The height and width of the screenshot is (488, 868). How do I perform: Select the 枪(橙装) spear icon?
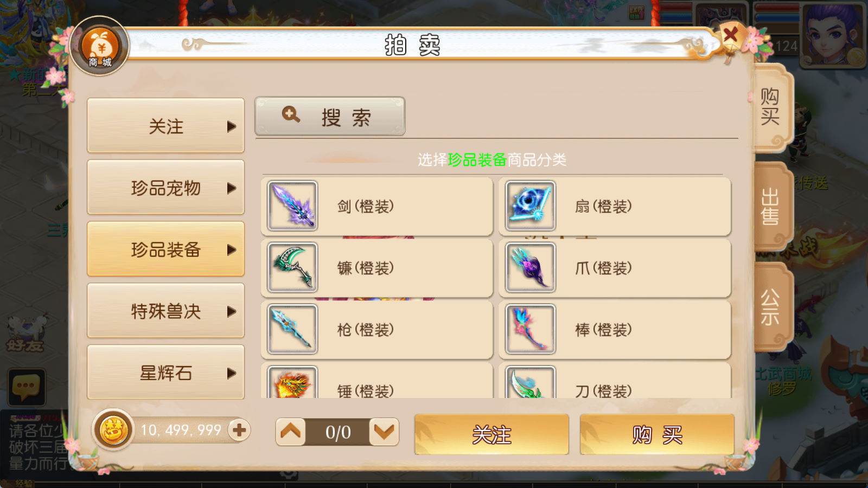pyautogui.click(x=292, y=330)
